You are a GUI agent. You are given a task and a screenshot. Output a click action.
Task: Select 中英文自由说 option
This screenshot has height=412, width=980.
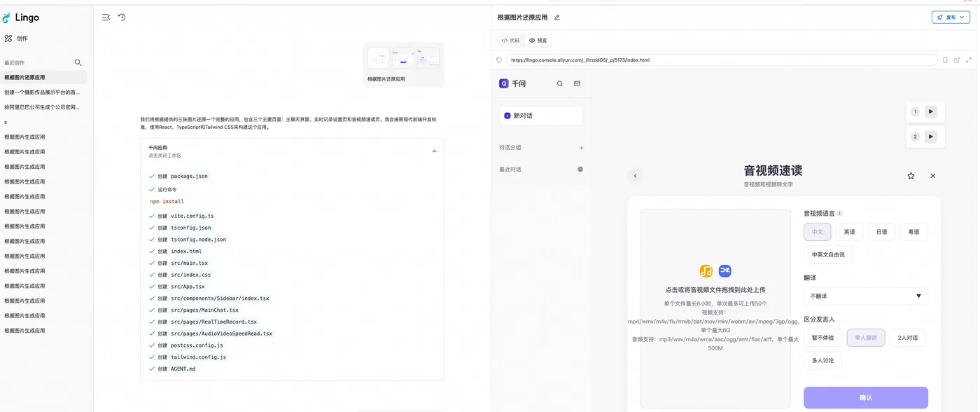pyautogui.click(x=828, y=254)
